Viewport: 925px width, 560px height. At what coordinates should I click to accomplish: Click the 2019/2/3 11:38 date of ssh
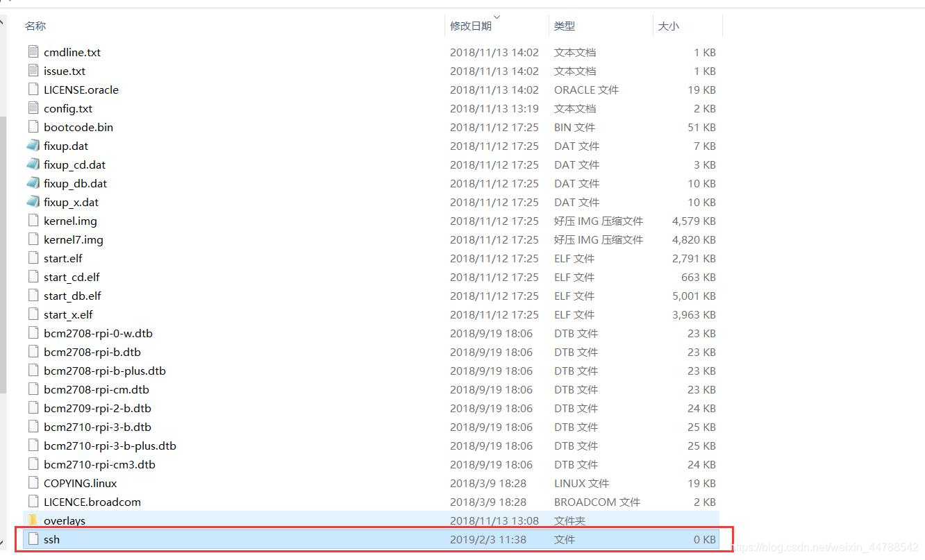click(488, 539)
